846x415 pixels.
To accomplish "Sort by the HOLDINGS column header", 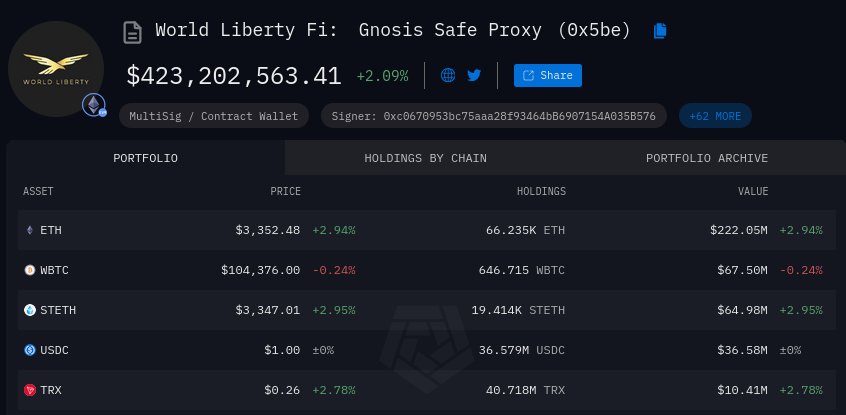I will pos(541,191).
